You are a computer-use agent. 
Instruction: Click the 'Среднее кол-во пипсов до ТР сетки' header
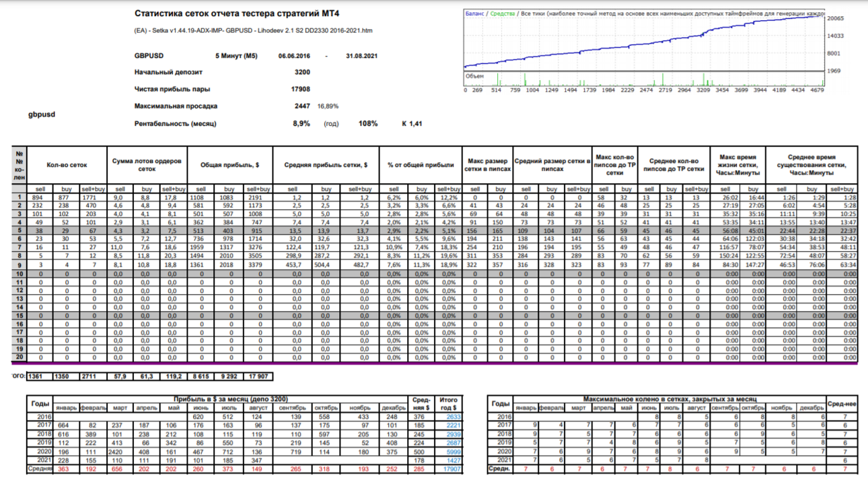(673, 165)
